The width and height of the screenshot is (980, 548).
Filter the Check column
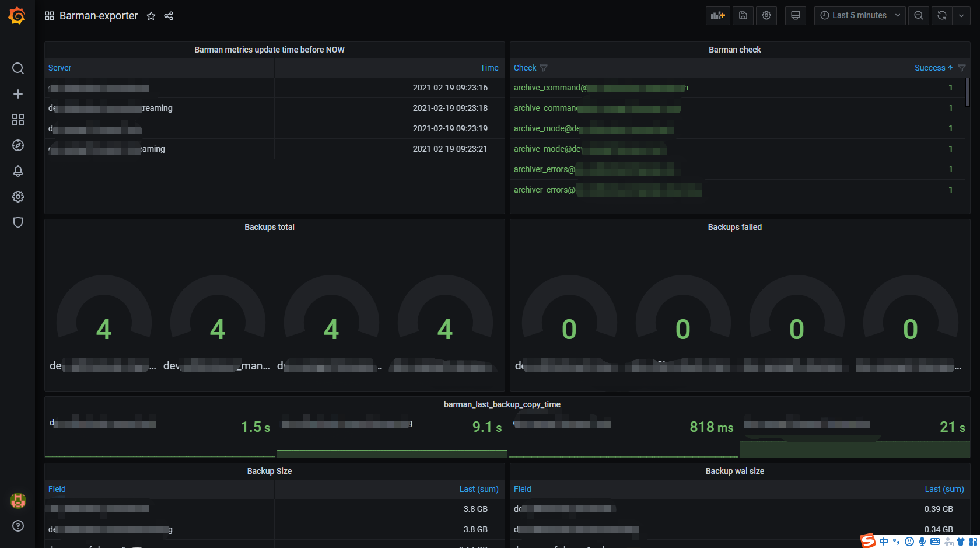click(x=544, y=68)
